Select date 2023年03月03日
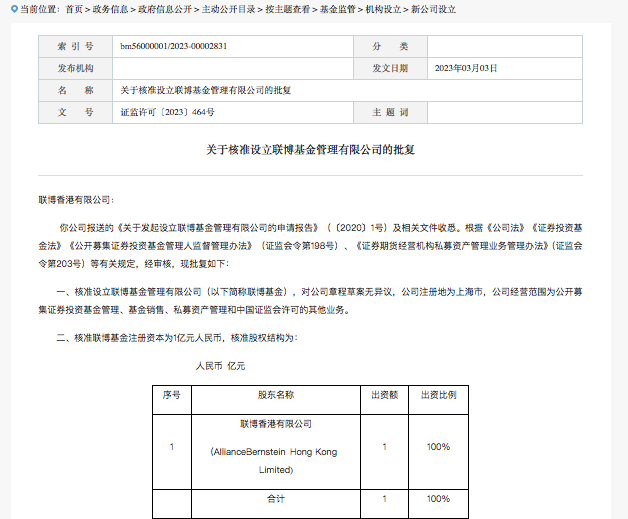Image resolution: width=628 pixels, height=519 pixels. click(x=466, y=68)
